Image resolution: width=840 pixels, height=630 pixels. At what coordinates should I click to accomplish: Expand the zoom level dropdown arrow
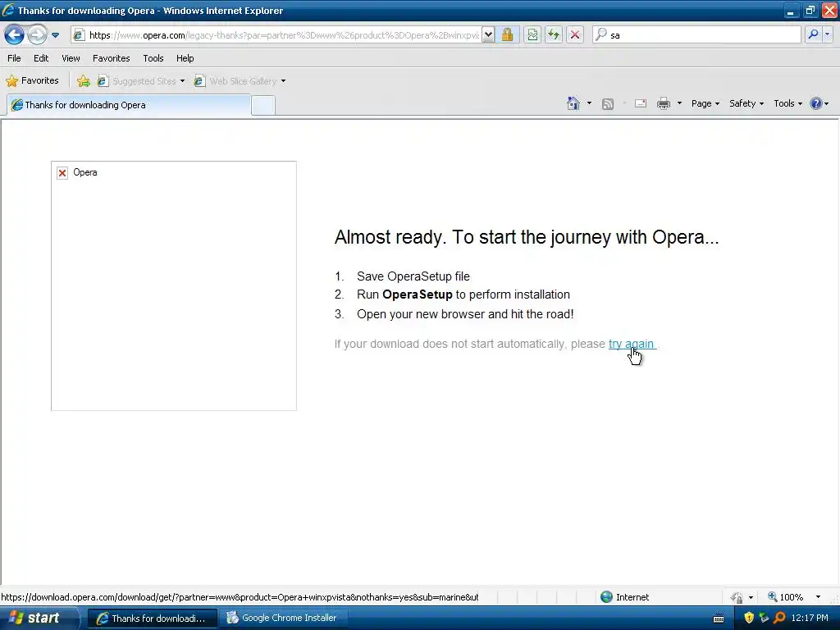818,597
